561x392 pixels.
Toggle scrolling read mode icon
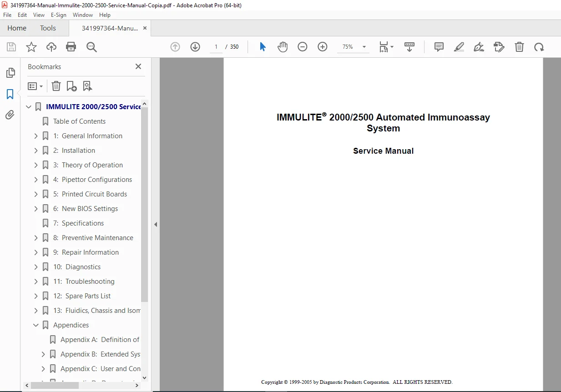point(409,47)
